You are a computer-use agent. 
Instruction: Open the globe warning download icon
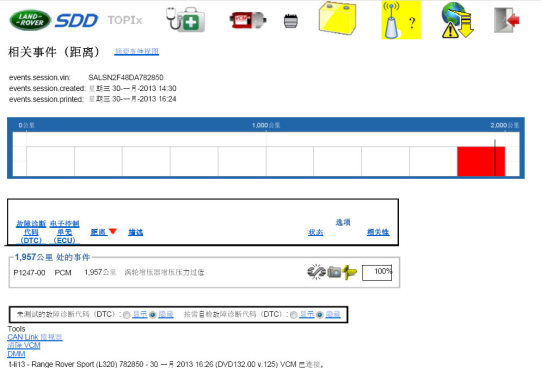457,20
